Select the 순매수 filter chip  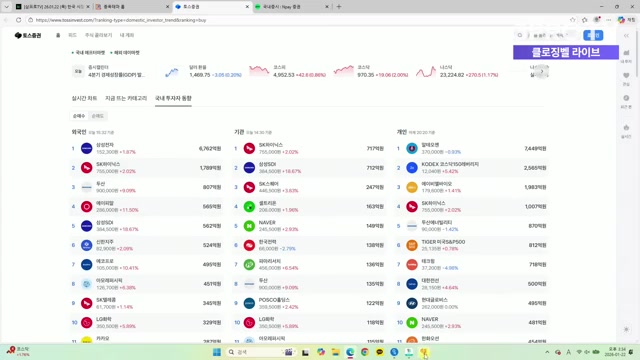79,116
